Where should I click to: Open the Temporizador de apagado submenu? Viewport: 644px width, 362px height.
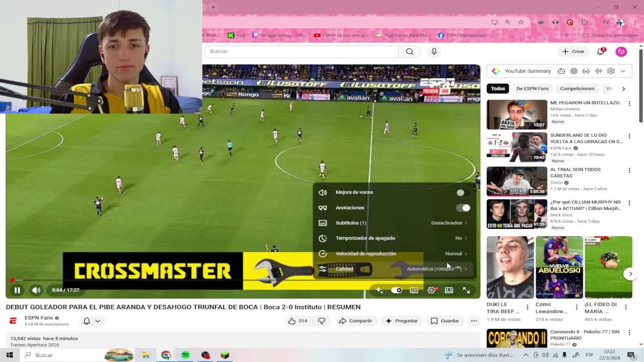click(x=393, y=238)
